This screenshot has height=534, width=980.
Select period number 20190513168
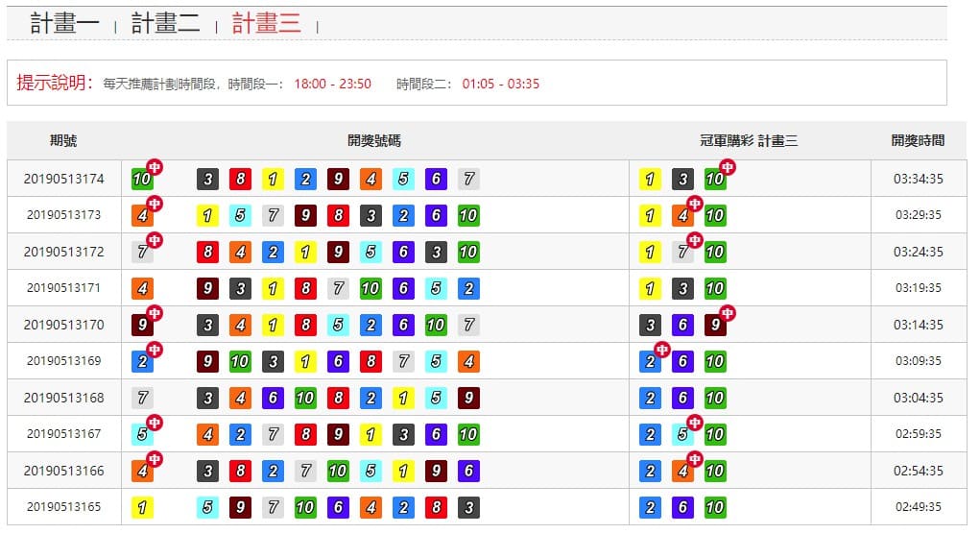click(x=63, y=398)
